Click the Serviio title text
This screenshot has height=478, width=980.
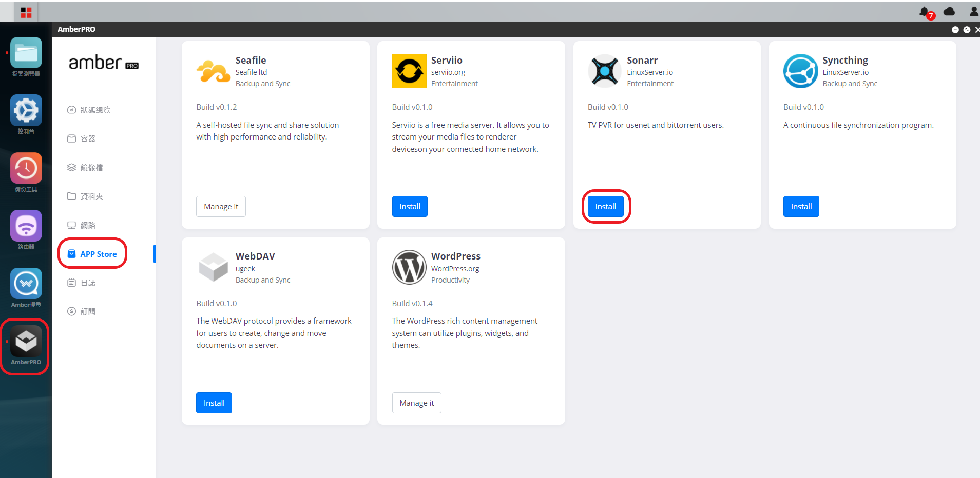click(x=447, y=60)
